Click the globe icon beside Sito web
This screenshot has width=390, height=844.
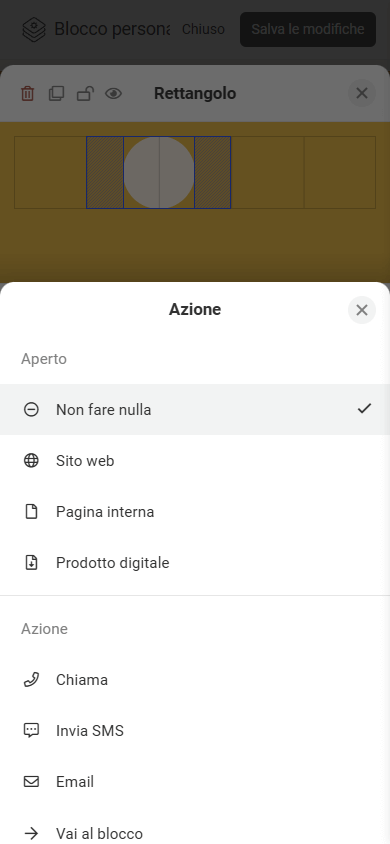[x=31, y=461]
